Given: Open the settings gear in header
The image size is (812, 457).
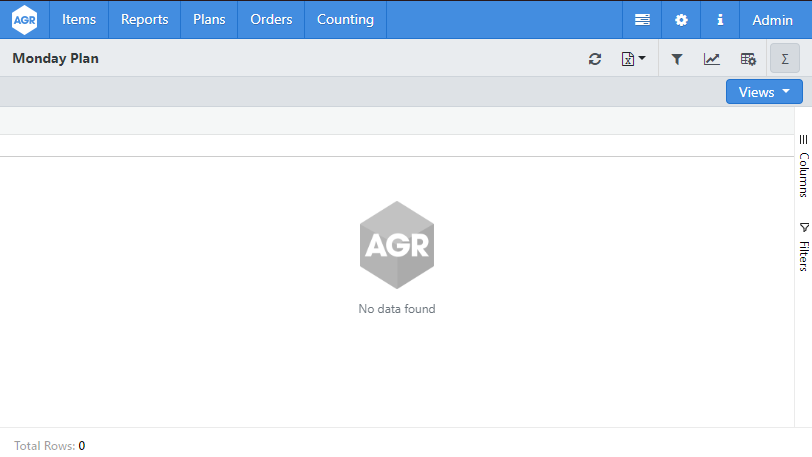Looking at the screenshot, I should coord(681,20).
